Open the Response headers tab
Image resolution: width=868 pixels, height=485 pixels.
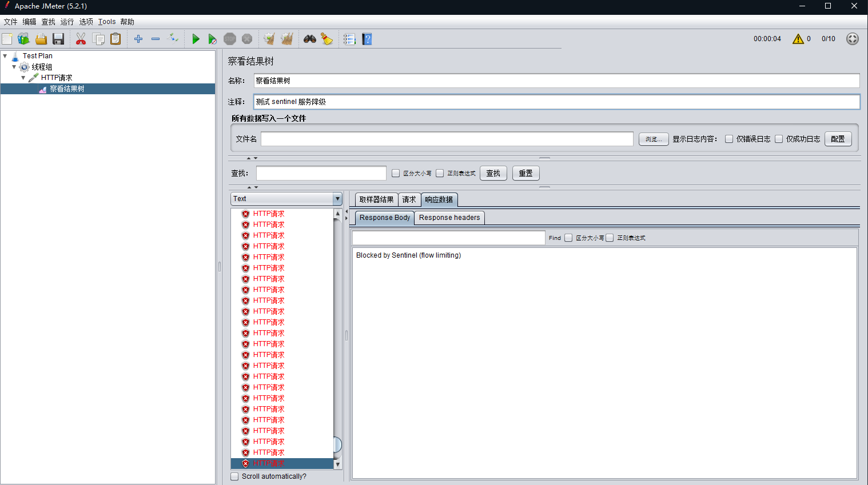(x=449, y=218)
